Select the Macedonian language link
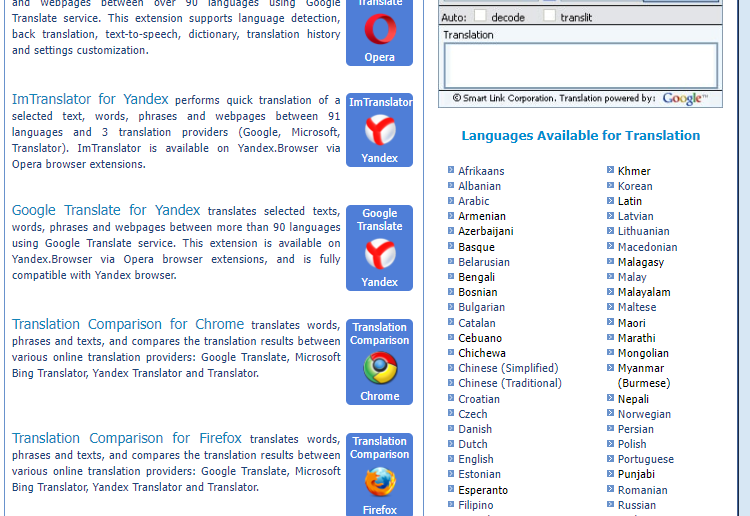Screen dimensions: 750x516 pos(647,247)
